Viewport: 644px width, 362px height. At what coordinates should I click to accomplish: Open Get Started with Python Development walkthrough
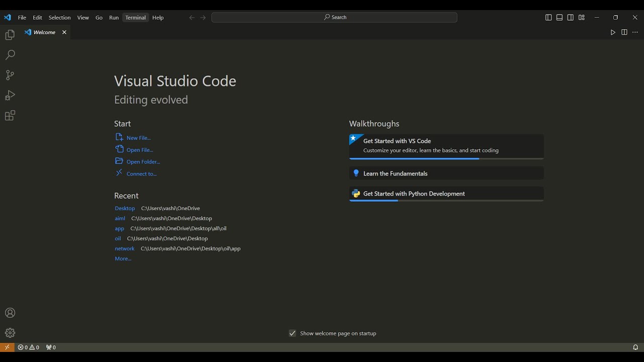pos(446,194)
